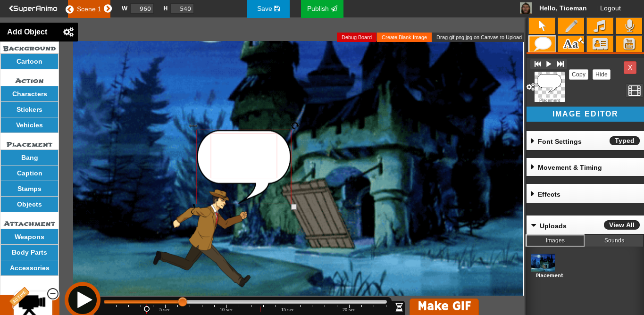Open the Bang placement category
Screen dimensions: 644x315
point(29,157)
